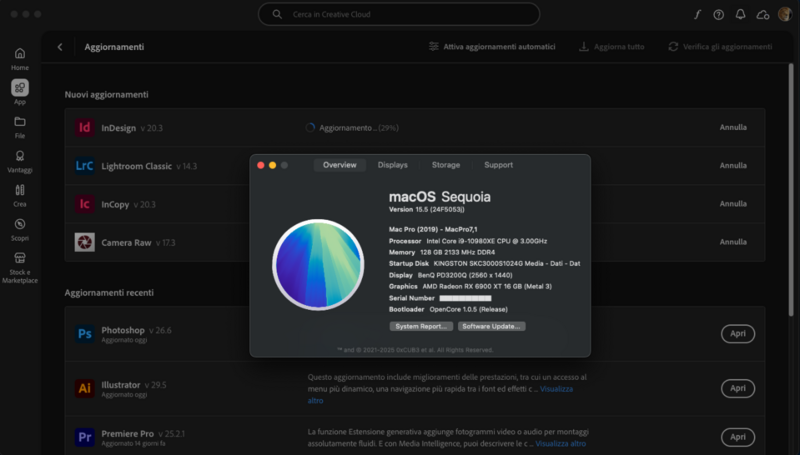
Task: Open the Scopri sidebar icon
Action: coord(20,224)
